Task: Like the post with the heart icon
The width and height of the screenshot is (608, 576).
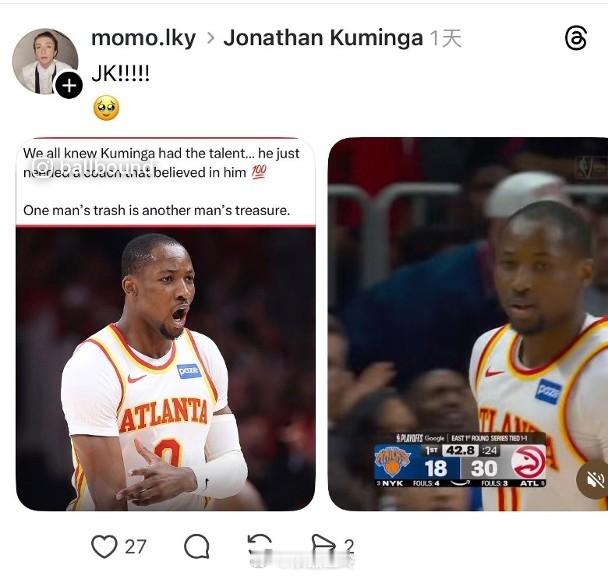Action: [x=104, y=546]
